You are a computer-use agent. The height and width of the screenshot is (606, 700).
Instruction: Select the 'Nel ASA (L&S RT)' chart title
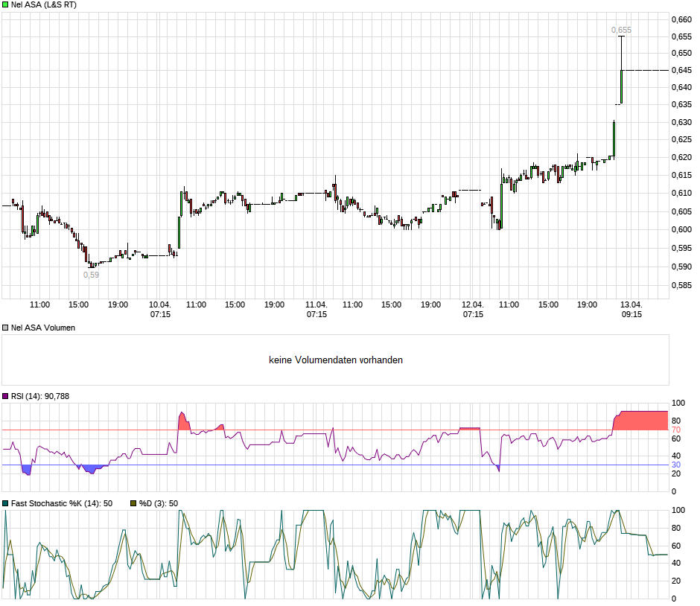(x=44, y=5)
